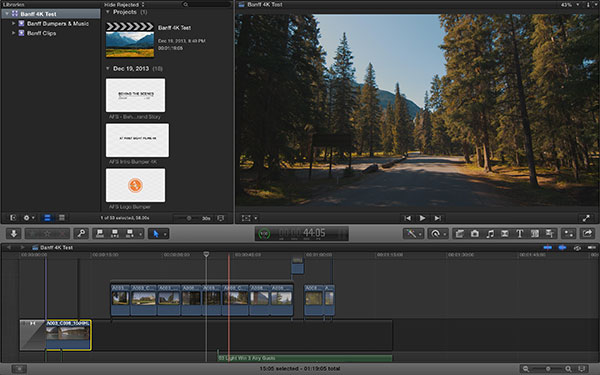Adjust the browser clip duration slider

(x=188, y=218)
